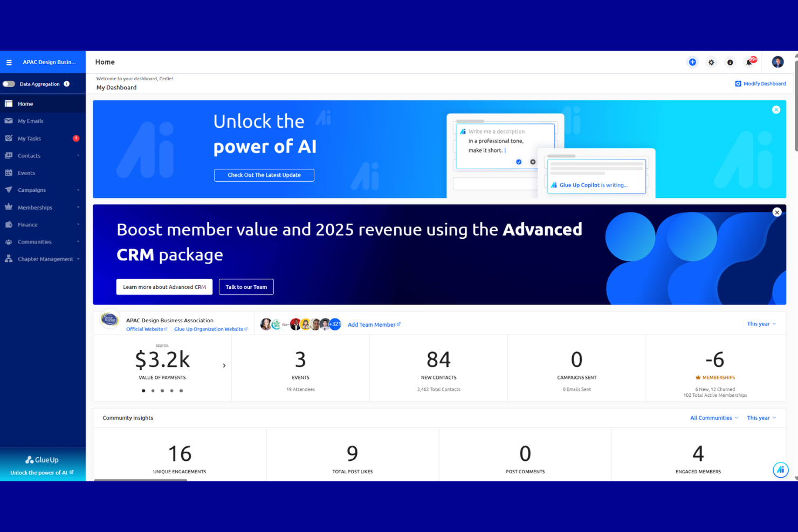Image resolution: width=798 pixels, height=532 pixels.
Task: Open the This year dropdown for organization stats
Action: (761, 324)
